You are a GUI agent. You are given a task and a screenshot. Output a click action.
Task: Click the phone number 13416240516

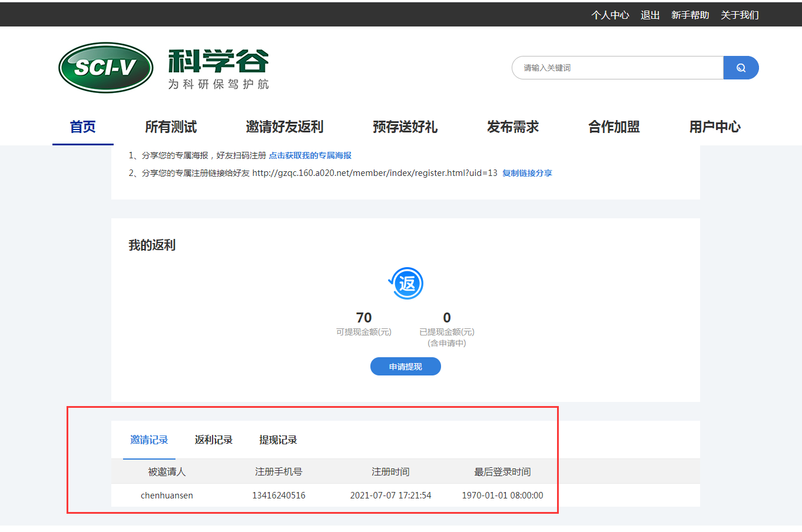(x=279, y=496)
